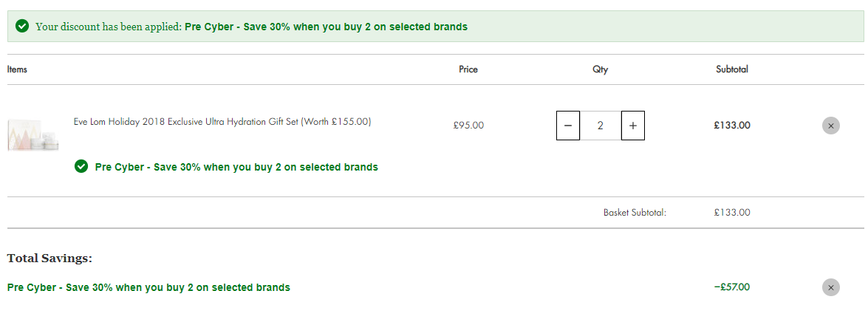The image size is (868, 322).
Task: Click the Items column header
Action: (x=17, y=69)
